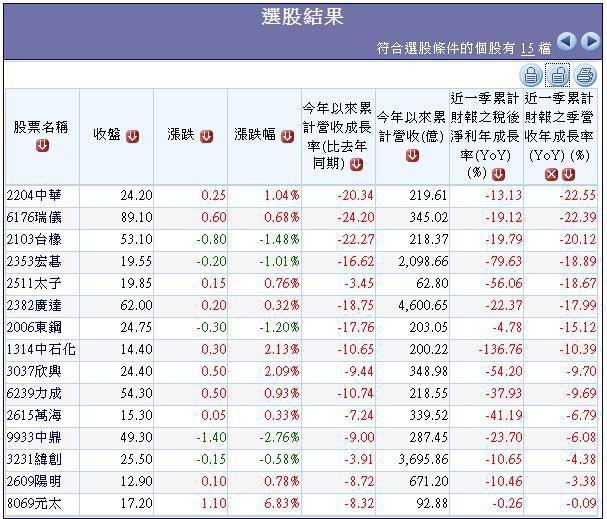This screenshot has width=607, height=519.
Task: Click revenue value 4,600.65 for 廣達
Action: (423, 305)
